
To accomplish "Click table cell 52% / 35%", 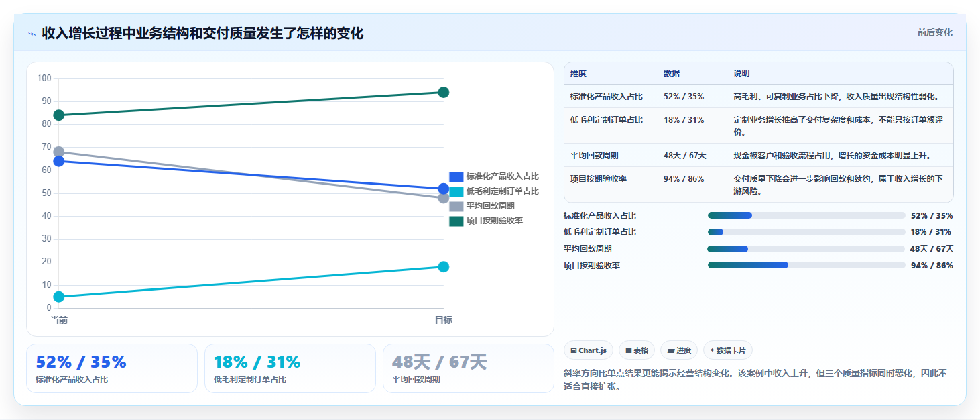I will (684, 97).
